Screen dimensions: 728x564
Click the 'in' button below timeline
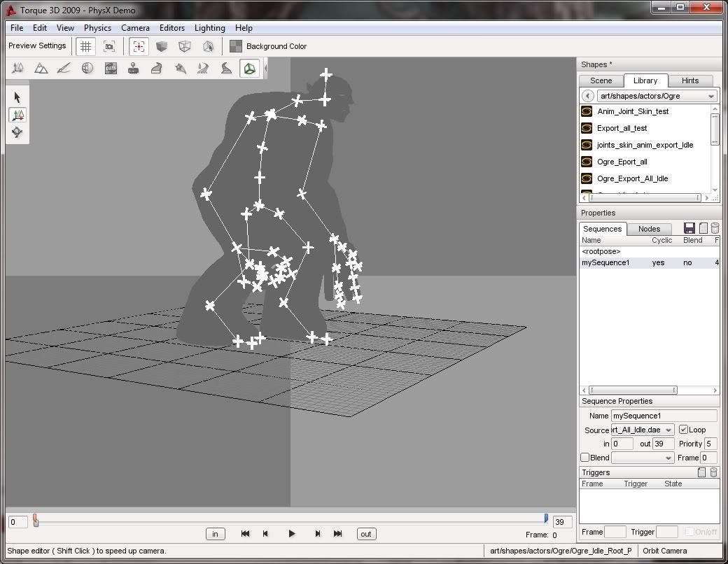point(215,534)
